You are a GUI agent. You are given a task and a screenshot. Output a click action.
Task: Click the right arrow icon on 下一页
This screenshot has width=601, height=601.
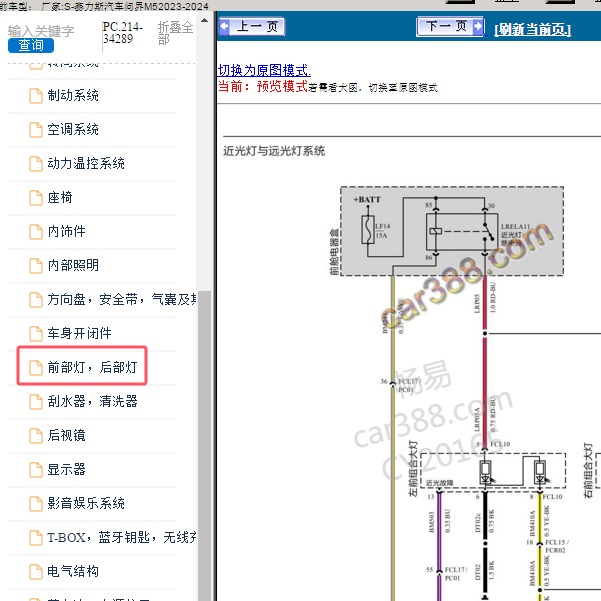coord(478,27)
